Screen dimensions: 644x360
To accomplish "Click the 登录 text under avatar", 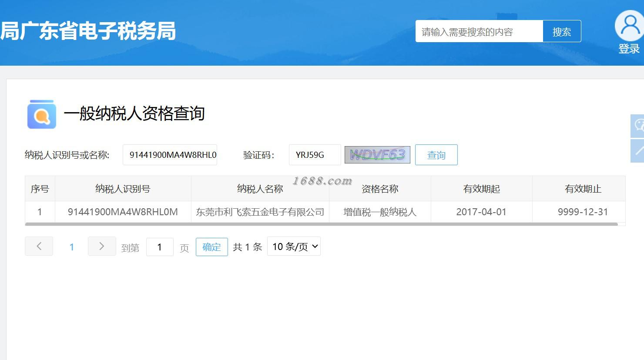I will (x=629, y=49).
